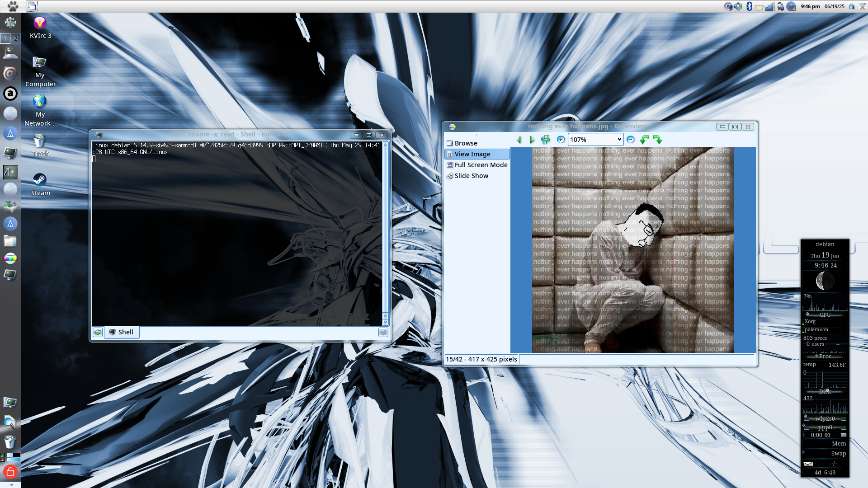This screenshot has height=488, width=868.
Task: Open Konsole window menu icon in titlebar
Action: pyautogui.click(x=99, y=135)
